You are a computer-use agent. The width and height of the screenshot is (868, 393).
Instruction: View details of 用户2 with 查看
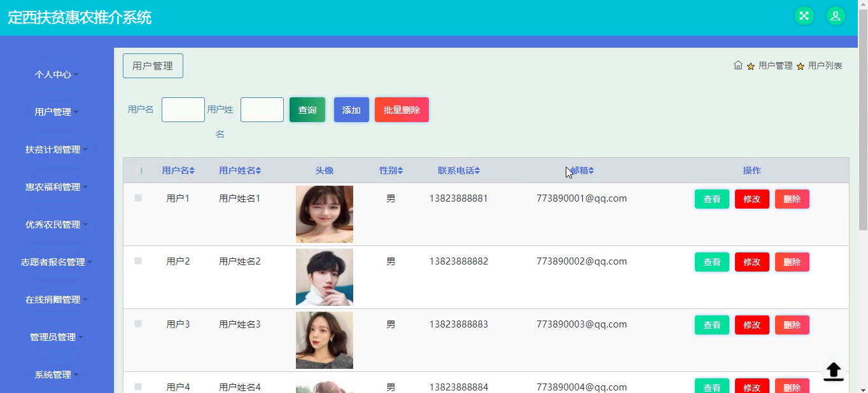click(712, 262)
